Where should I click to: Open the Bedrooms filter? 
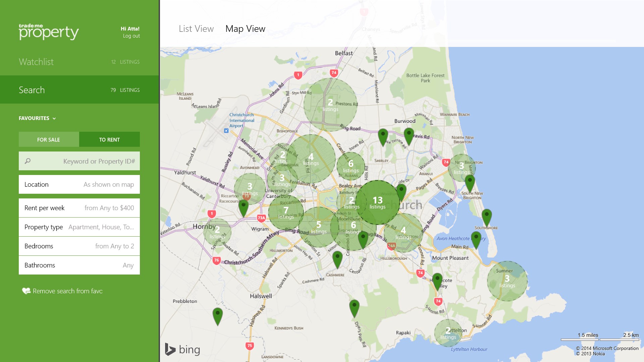(79, 246)
